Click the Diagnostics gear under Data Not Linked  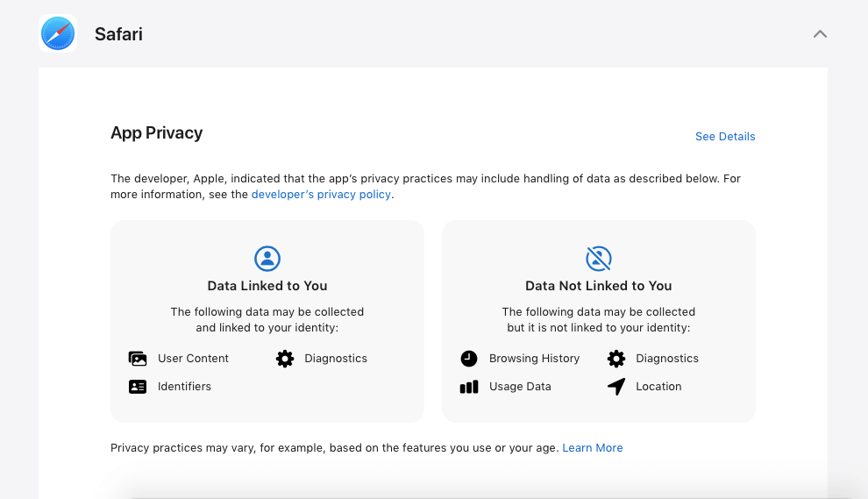pos(616,359)
